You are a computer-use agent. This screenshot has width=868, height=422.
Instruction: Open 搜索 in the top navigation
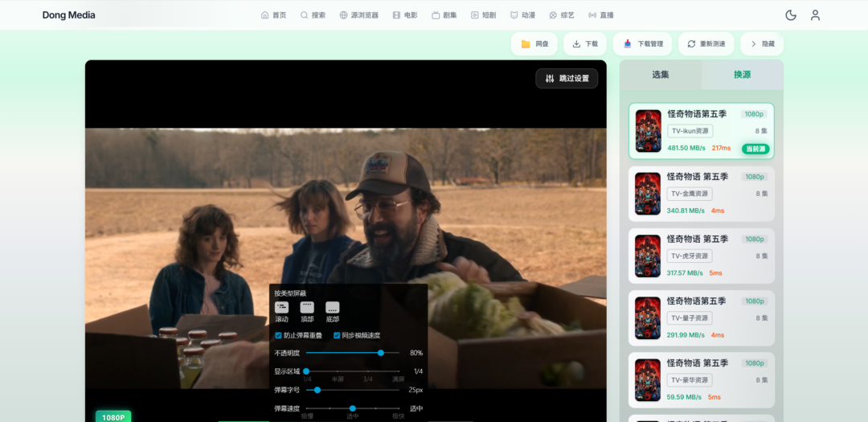click(313, 15)
